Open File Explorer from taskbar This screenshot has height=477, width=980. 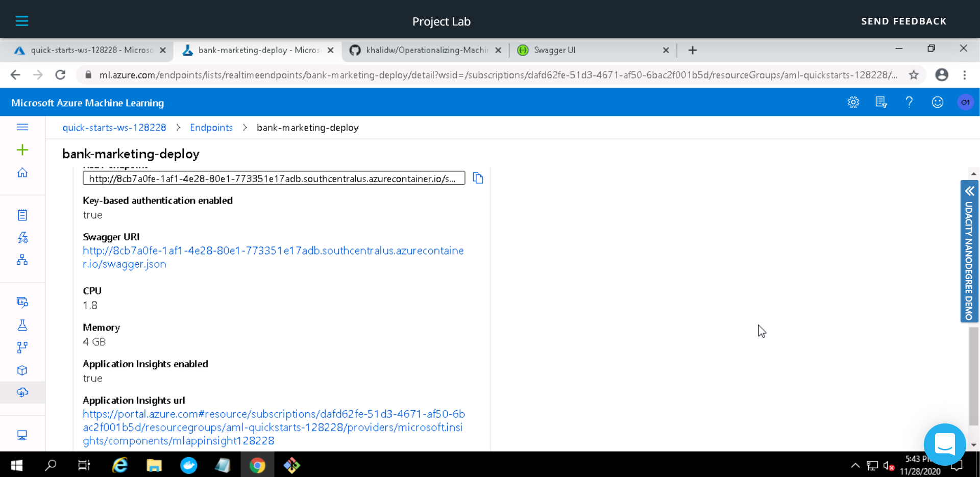click(x=154, y=465)
